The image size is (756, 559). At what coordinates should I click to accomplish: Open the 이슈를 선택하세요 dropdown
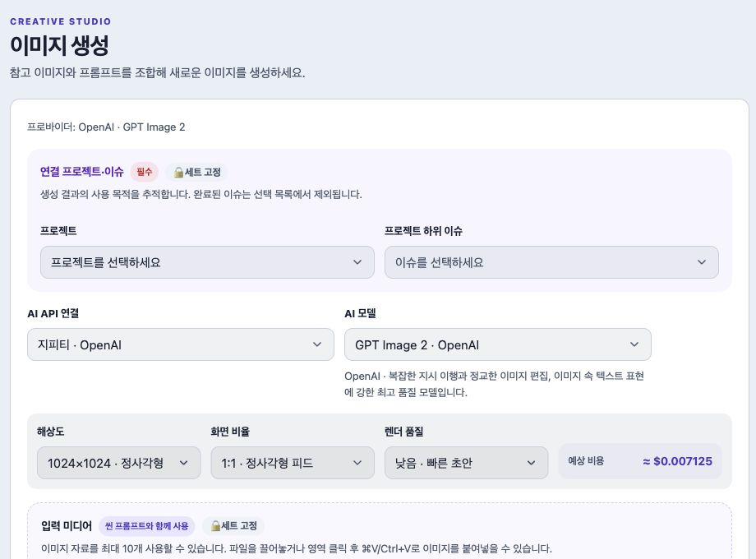point(551,262)
